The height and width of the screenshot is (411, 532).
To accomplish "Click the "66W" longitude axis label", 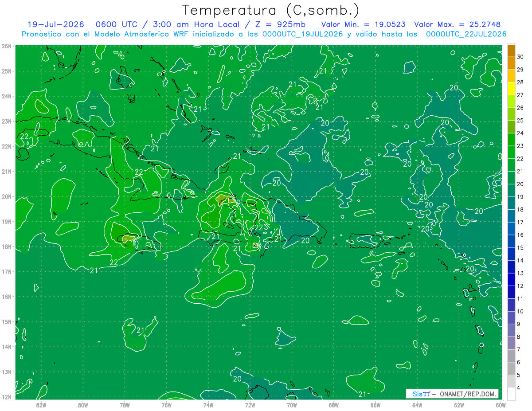I will (376, 405).
